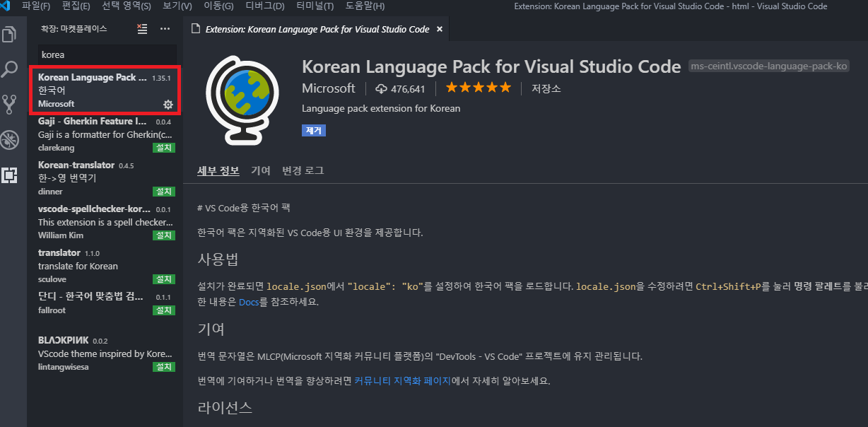The height and width of the screenshot is (427, 868).
Task: Open the 터미널(T) menu
Action: pyautogui.click(x=315, y=6)
